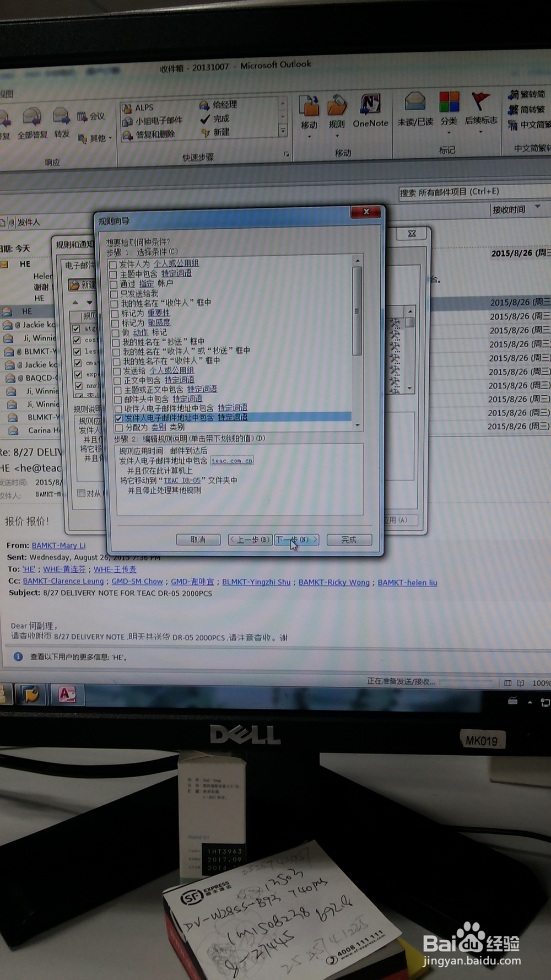Switch to reading view icon in status bar

pos(521,683)
